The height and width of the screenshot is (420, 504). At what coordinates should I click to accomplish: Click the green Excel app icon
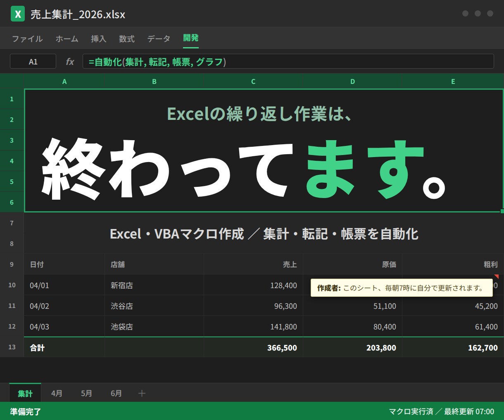18,14
